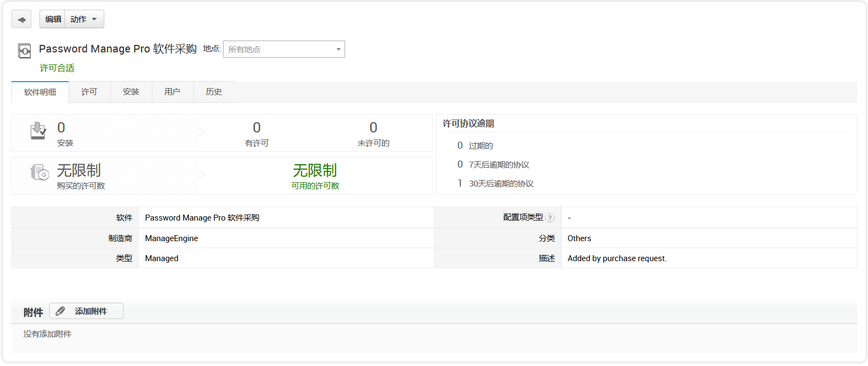
Task: Click the 没有添加附件 message
Action: pos(47,334)
